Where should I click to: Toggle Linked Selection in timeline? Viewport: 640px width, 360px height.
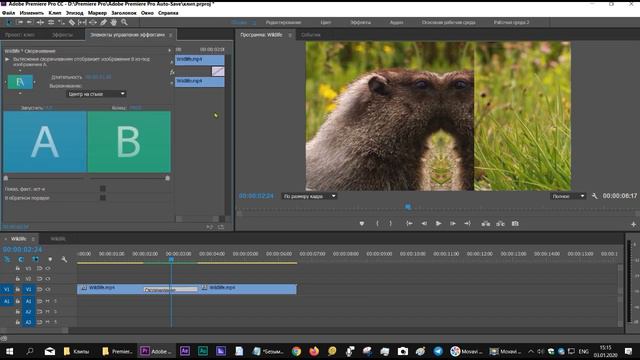[x=36, y=259]
